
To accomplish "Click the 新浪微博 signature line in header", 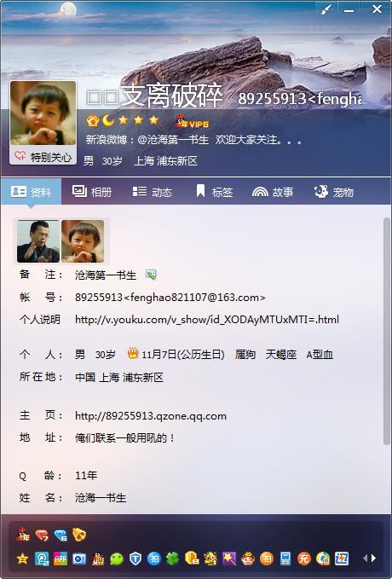I will coord(194,140).
